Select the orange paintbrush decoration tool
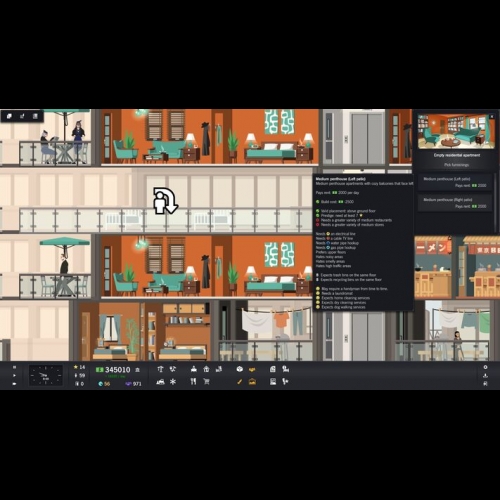The image size is (500, 500). 239,382
